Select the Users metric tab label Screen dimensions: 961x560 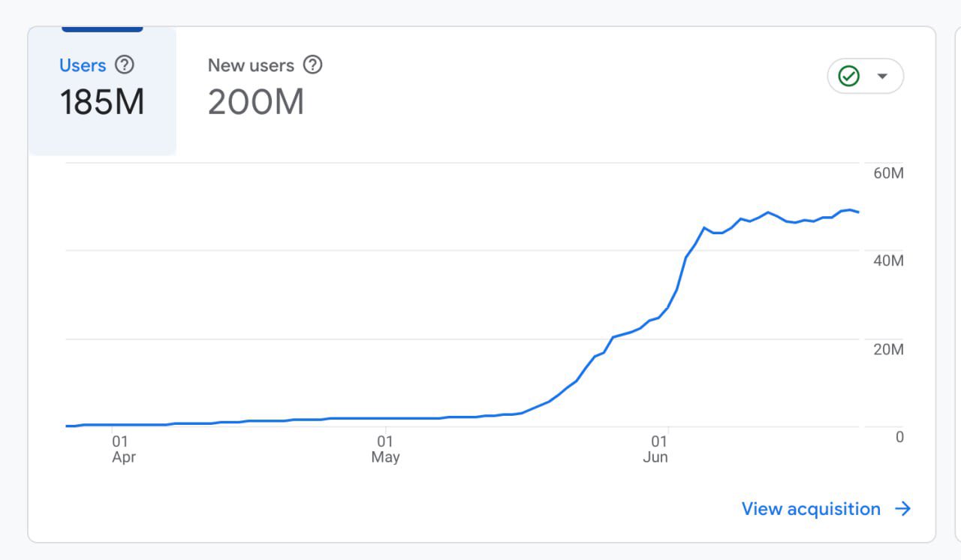coord(83,65)
